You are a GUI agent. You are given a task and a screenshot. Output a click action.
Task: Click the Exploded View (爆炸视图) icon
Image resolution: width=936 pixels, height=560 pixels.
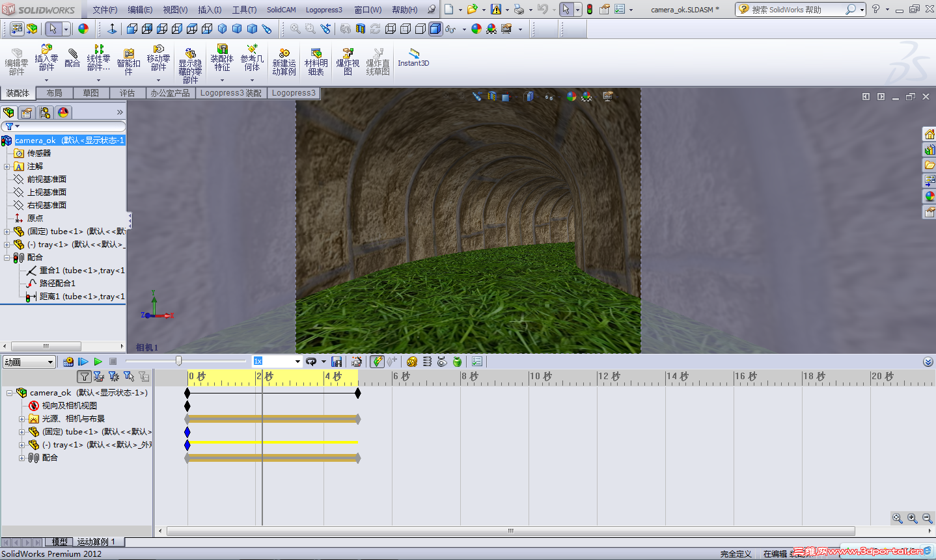pos(348,59)
